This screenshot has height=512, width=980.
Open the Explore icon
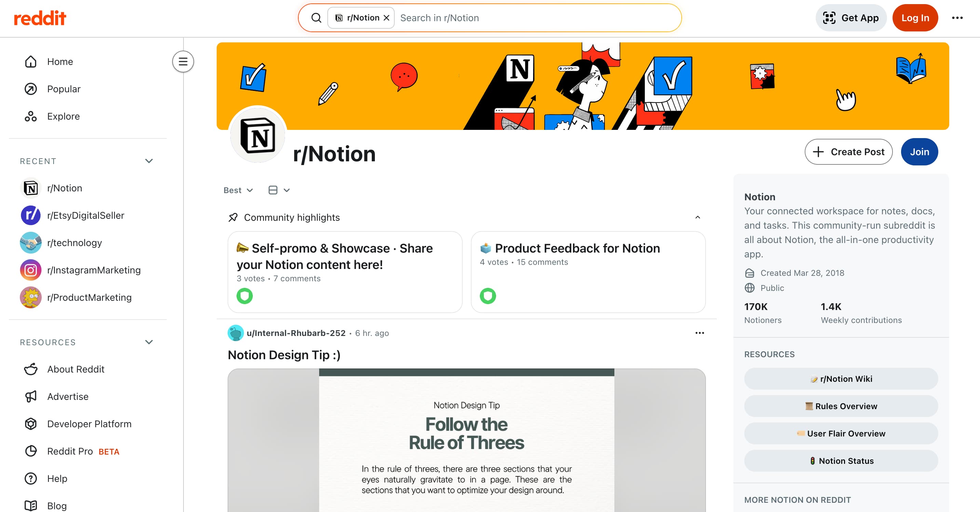point(30,116)
